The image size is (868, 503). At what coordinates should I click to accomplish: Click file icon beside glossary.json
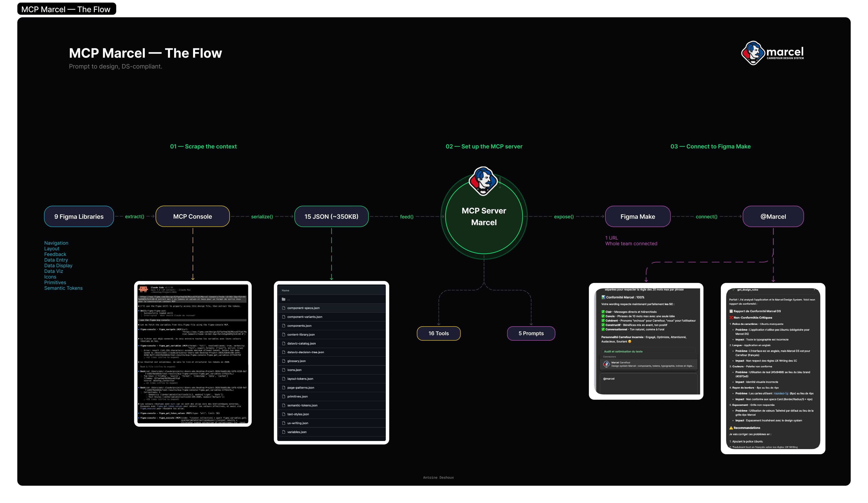(284, 361)
